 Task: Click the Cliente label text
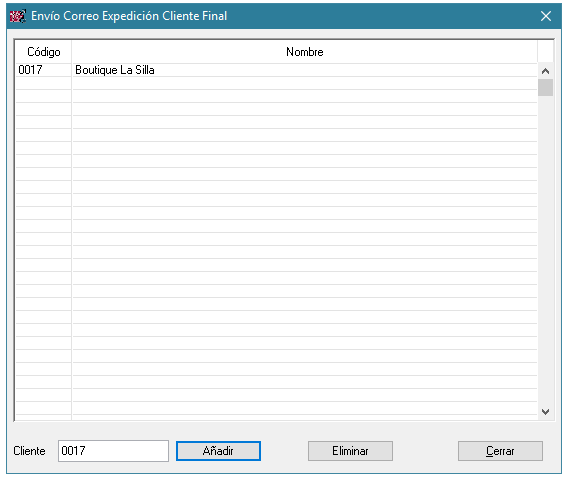click(x=29, y=451)
